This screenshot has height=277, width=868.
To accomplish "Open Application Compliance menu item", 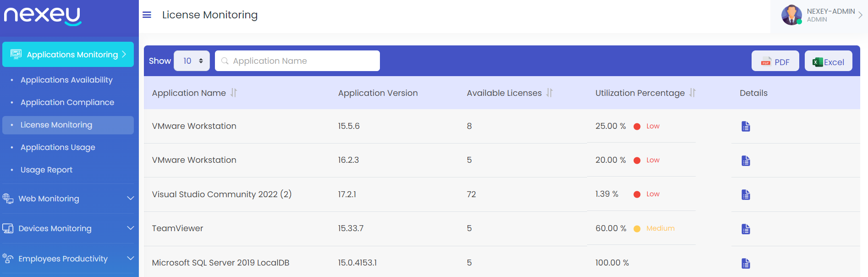I will (67, 102).
